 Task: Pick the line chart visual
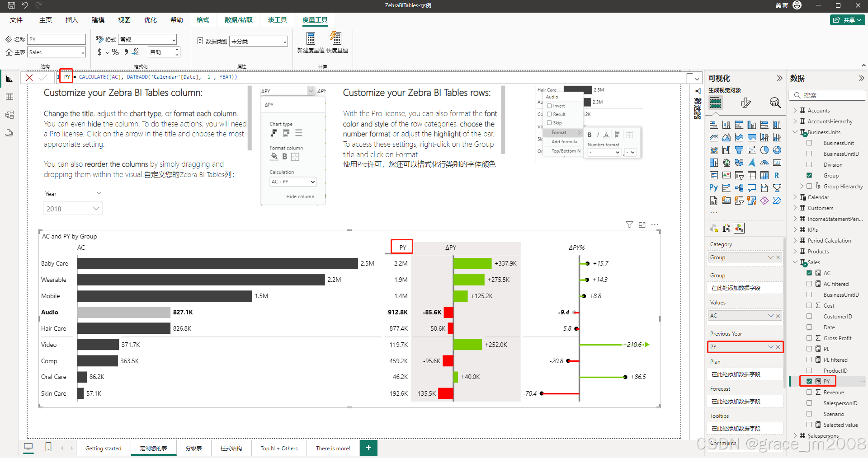[714, 138]
